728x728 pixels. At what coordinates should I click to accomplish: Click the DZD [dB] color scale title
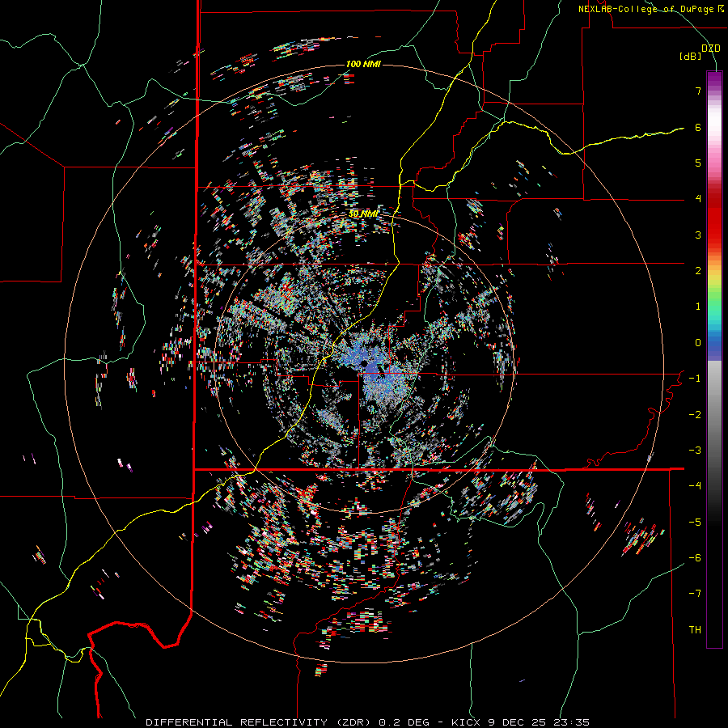tap(700, 52)
